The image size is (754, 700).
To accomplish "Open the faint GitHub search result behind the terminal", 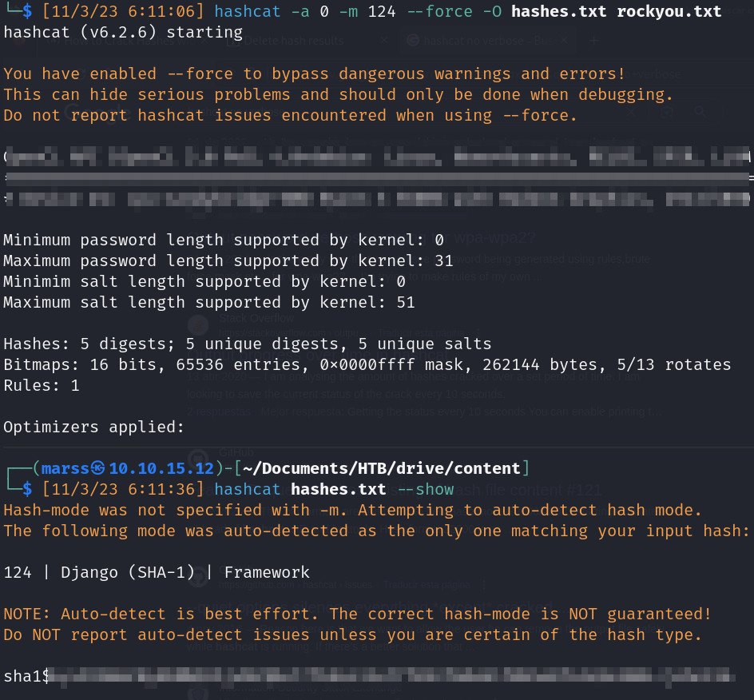I will (x=236, y=451).
